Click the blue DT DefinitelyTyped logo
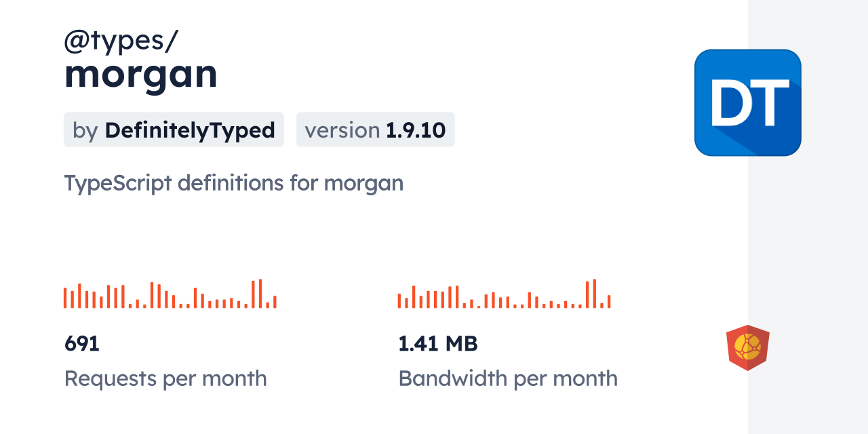 [747, 102]
